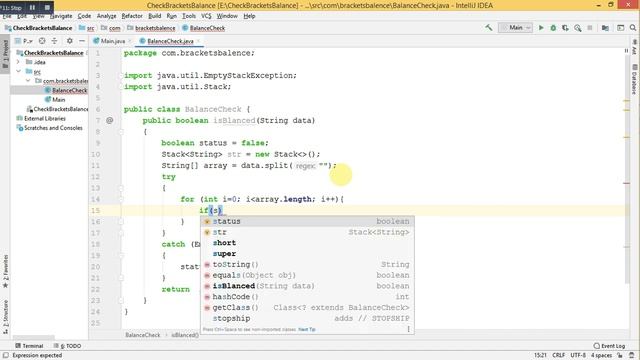Open the Project view selector dropdown

click(x=24, y=41)
